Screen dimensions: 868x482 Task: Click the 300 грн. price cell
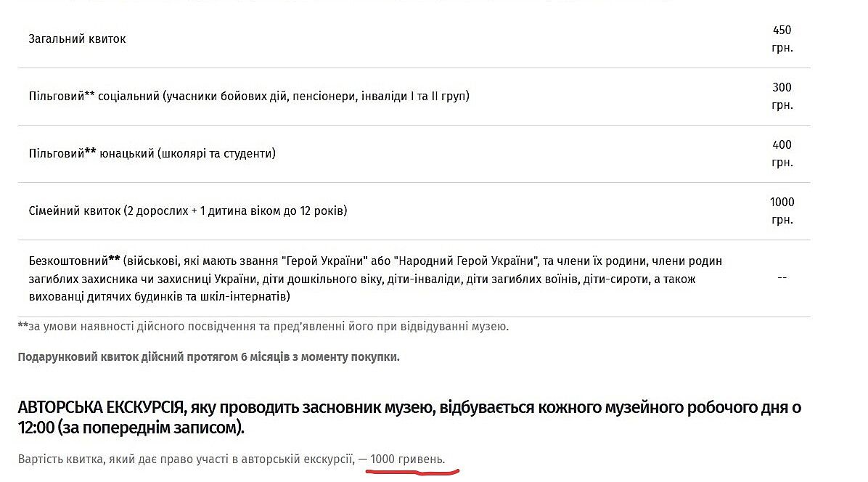click(782, 96)
